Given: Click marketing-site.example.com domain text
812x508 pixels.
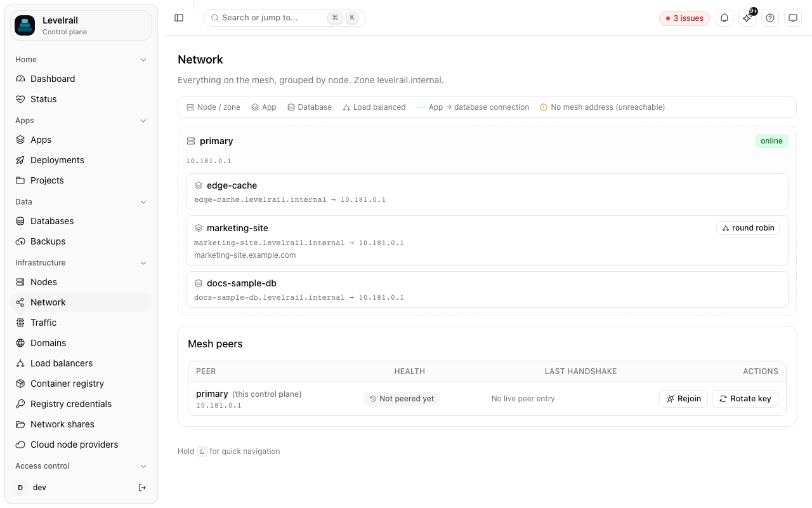Looking at the screenshot, I should click(245, 255).
